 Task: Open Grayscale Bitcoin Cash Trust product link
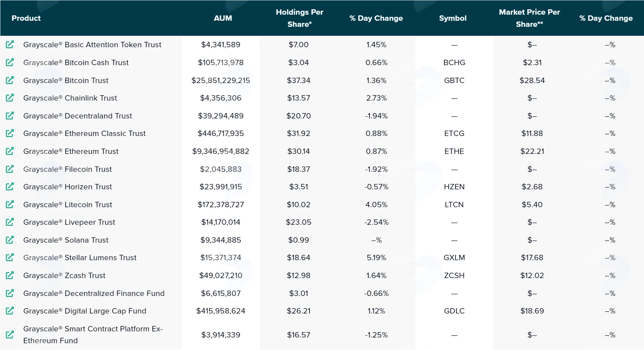76,63
